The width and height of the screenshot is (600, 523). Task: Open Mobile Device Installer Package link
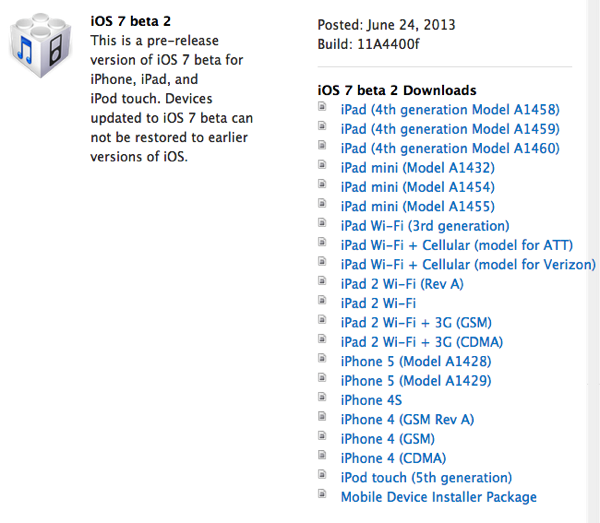pos(439,497)
